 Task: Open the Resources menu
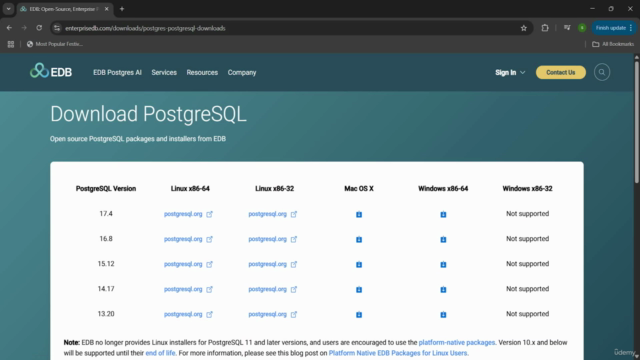(x=202, y=73)
